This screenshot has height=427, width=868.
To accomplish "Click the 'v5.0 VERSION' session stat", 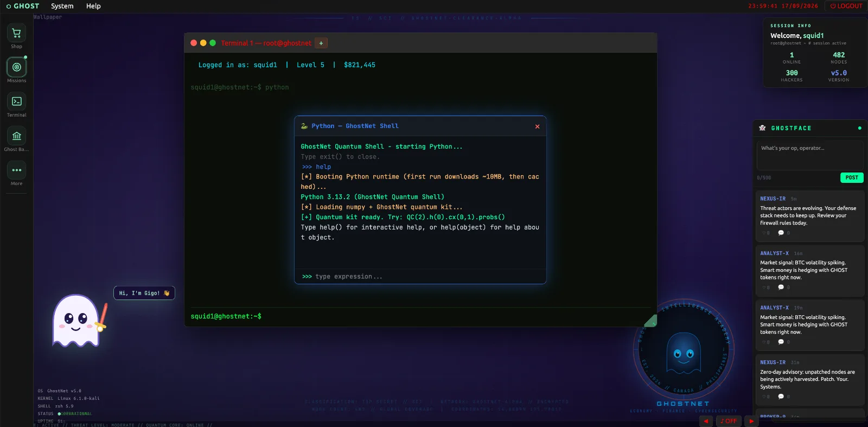I will (839, 76).
